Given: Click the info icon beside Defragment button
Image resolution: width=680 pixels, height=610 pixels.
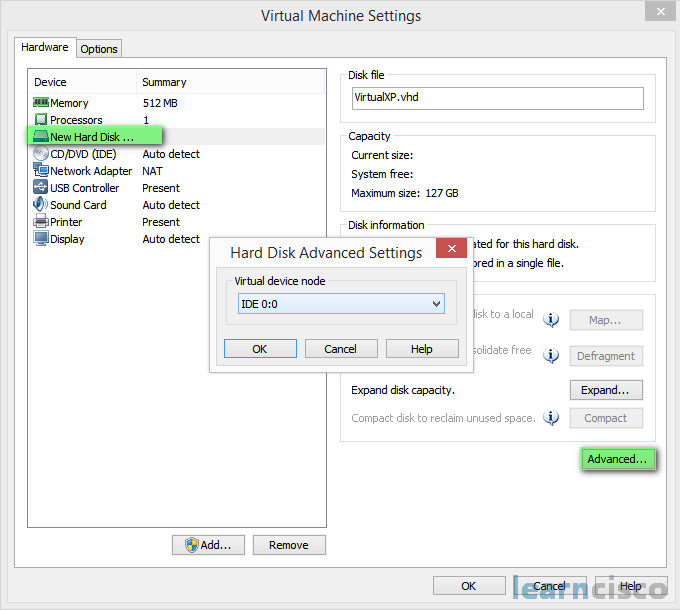Looking at the screenshot, I should coord(551,356).
